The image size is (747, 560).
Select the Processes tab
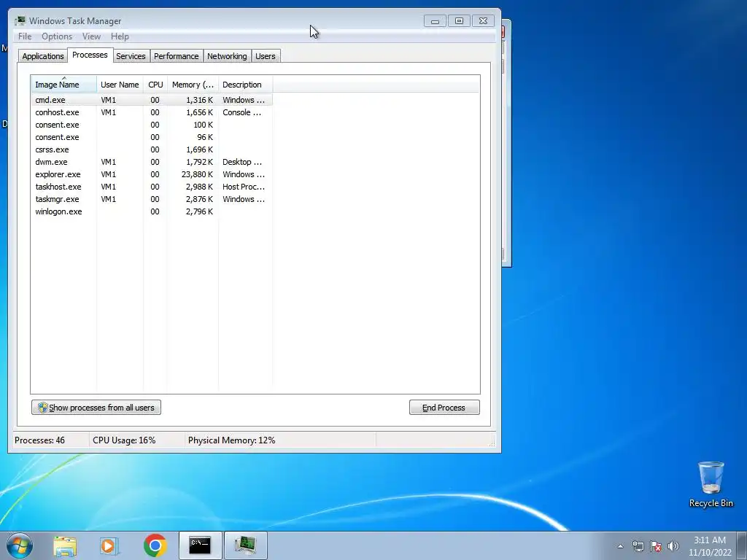[x=90, y=55]
